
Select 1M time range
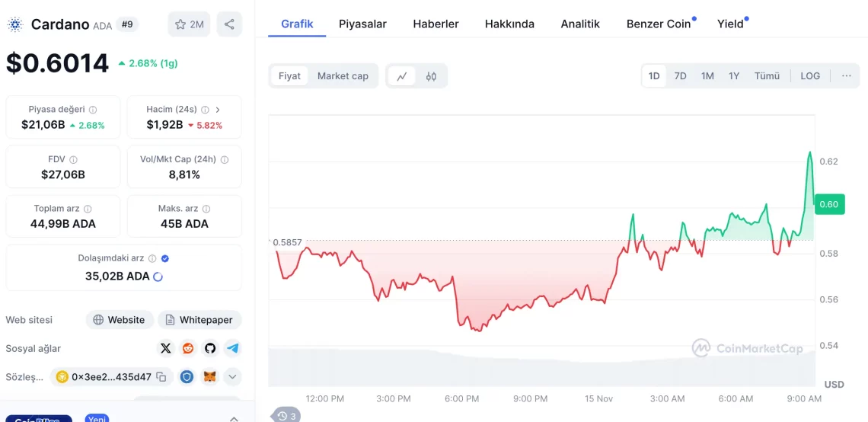tap(707, 76)
